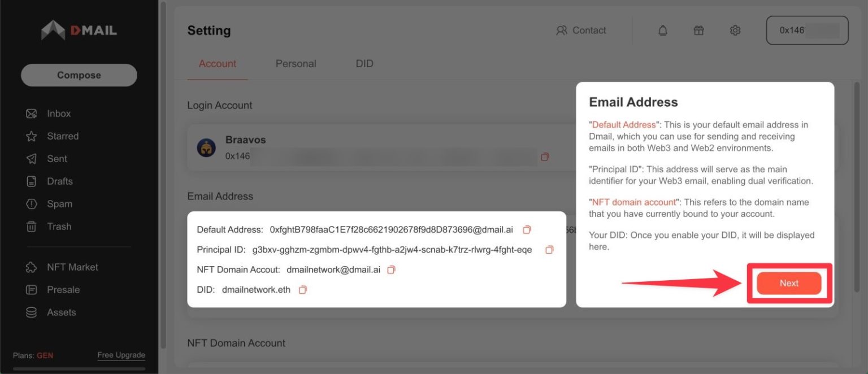Viewport: 868px width, 374px height.
Task: Select the Starred mail folder
Action: click(63, 136)
